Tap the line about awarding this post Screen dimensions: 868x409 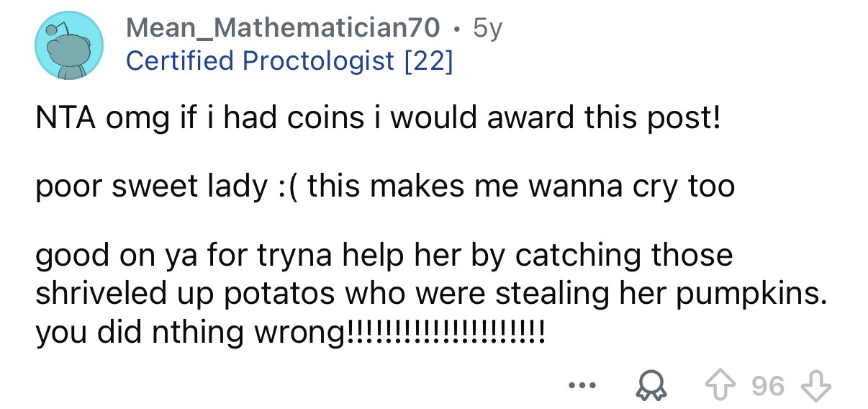coord(377,118)
